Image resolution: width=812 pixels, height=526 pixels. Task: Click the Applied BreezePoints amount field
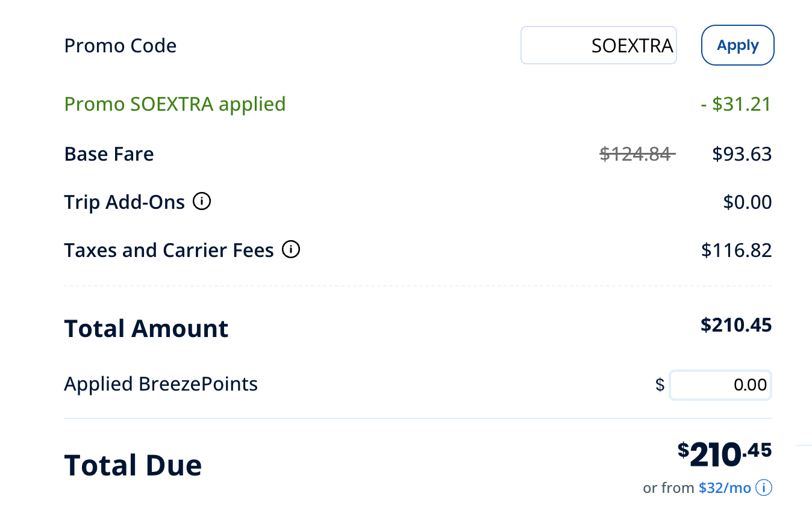(x=720, y=385)
